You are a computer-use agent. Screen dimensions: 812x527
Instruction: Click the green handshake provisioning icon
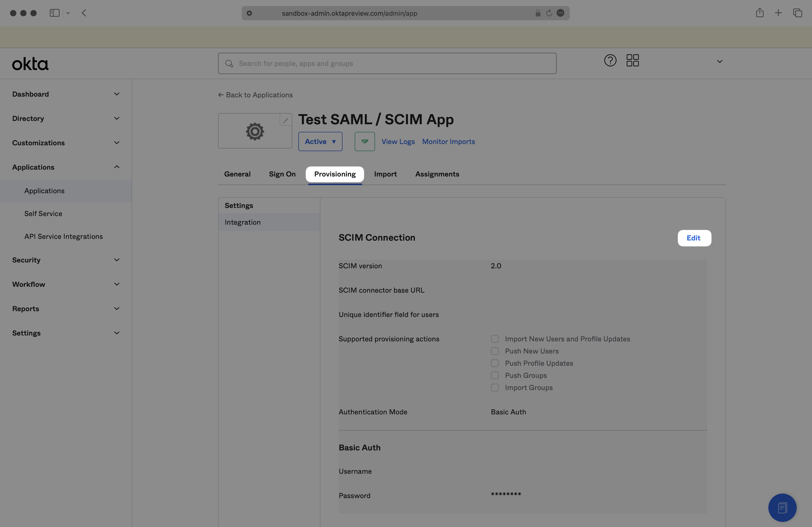364,142
